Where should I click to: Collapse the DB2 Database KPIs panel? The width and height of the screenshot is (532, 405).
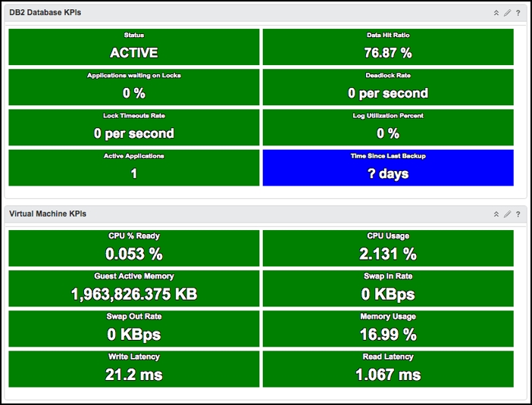point(496,13)
